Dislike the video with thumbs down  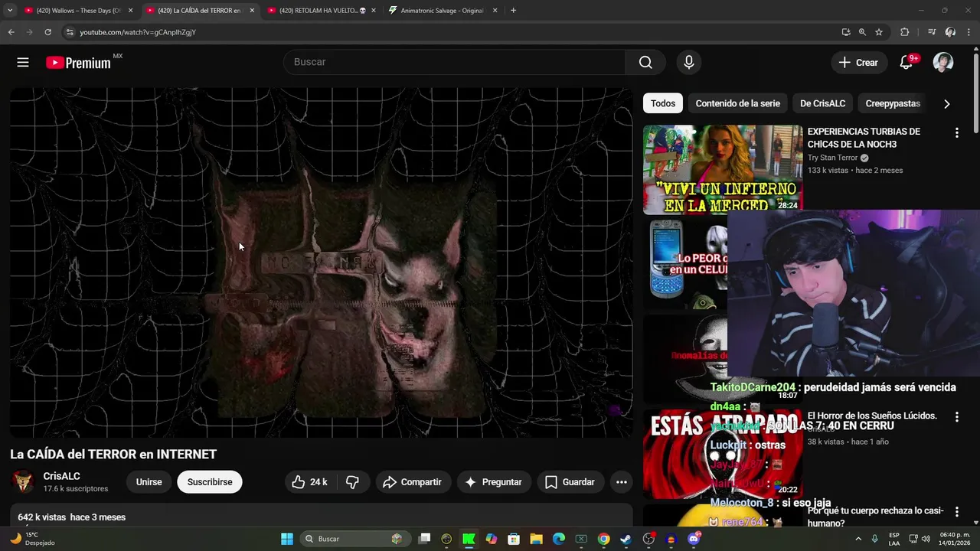click(353, 482)
